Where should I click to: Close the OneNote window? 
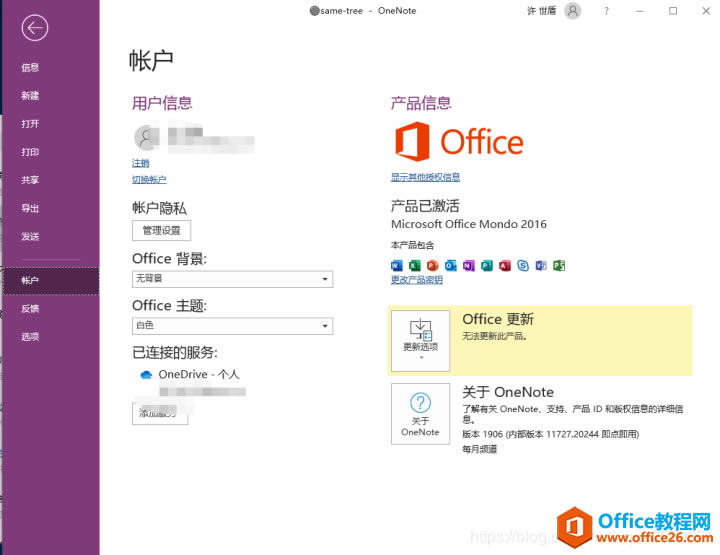pos(706,11)
